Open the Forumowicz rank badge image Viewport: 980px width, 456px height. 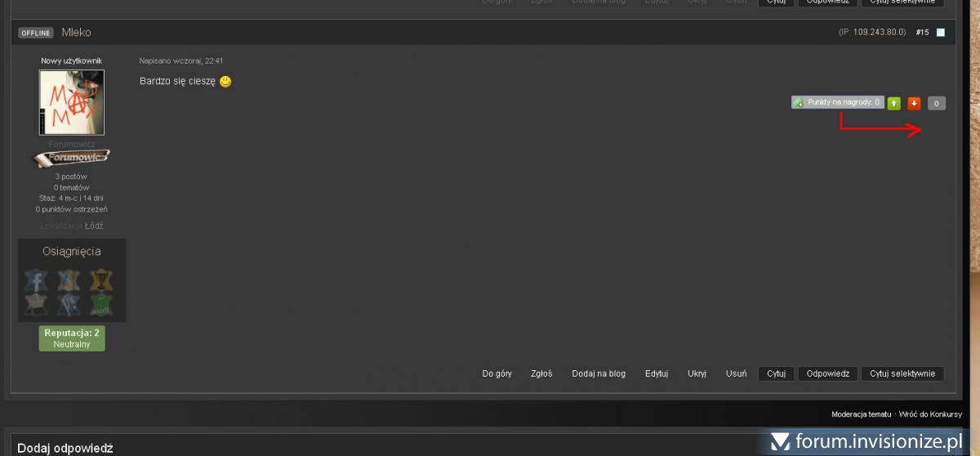(x=71, y=158)
